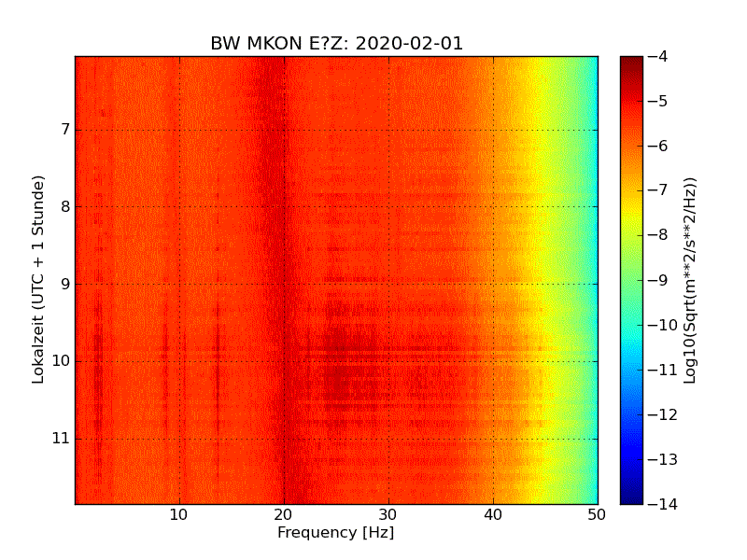The image size is (747, 560).
Task: Click y-axis tick label '7'
Action: tap(65, 129)
